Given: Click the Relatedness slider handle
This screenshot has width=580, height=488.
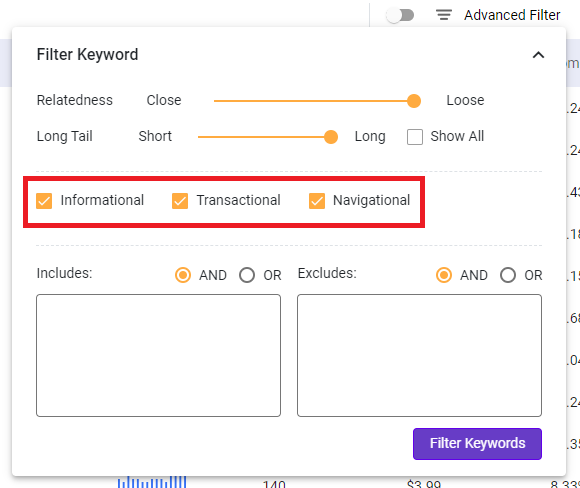Looking at the screenshot, I should click(x=414, y=101).
